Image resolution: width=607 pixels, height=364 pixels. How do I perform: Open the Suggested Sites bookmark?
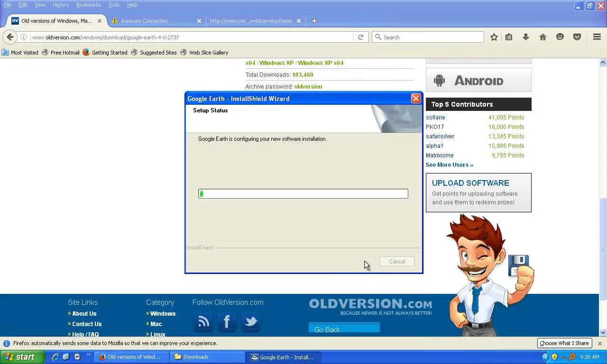[154, 53]
